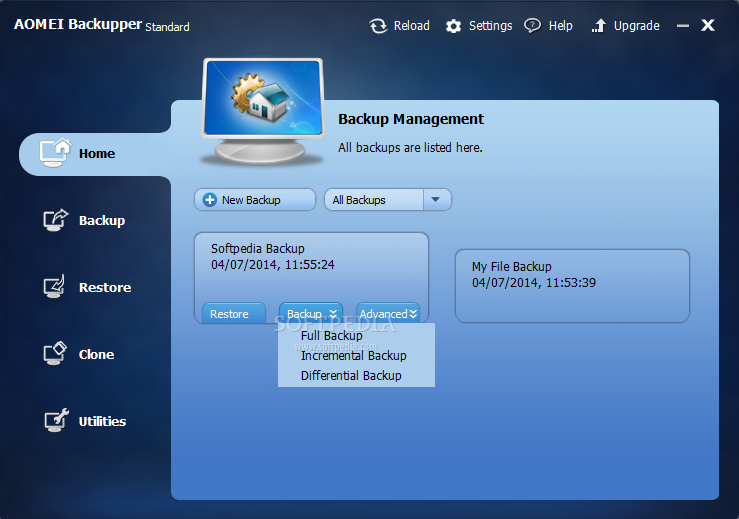
Task: Click the Settings text label
Action: [x=490, y=26]
